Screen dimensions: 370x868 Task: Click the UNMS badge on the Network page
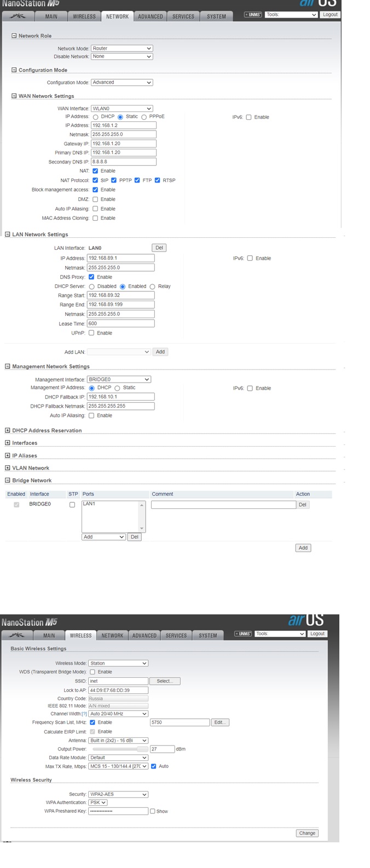coord(253,15)
